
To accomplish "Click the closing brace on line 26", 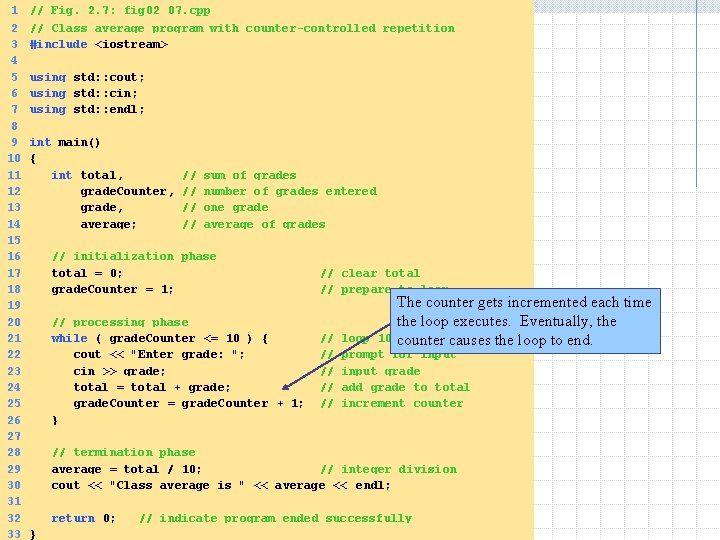I will click(55, 420).
